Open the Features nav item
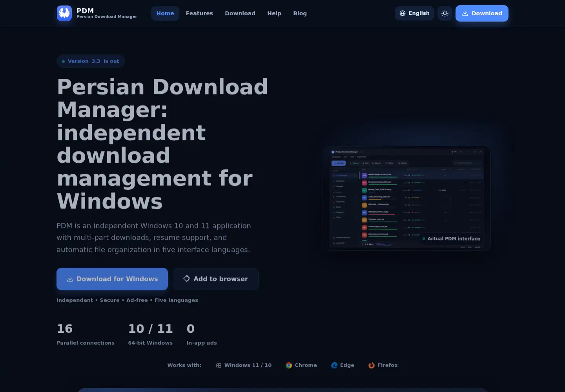Screen dimensions: 565x392 coord(199,13)
